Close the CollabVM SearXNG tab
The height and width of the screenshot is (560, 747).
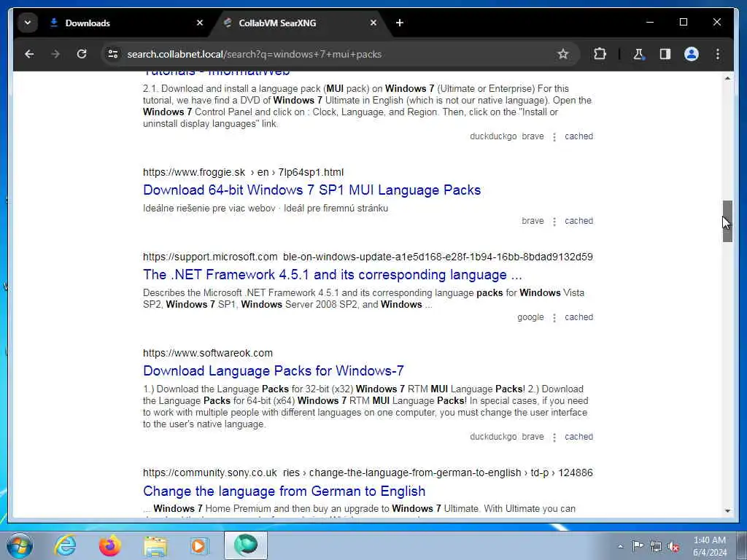pyautogui.click(x=373, y=23)
